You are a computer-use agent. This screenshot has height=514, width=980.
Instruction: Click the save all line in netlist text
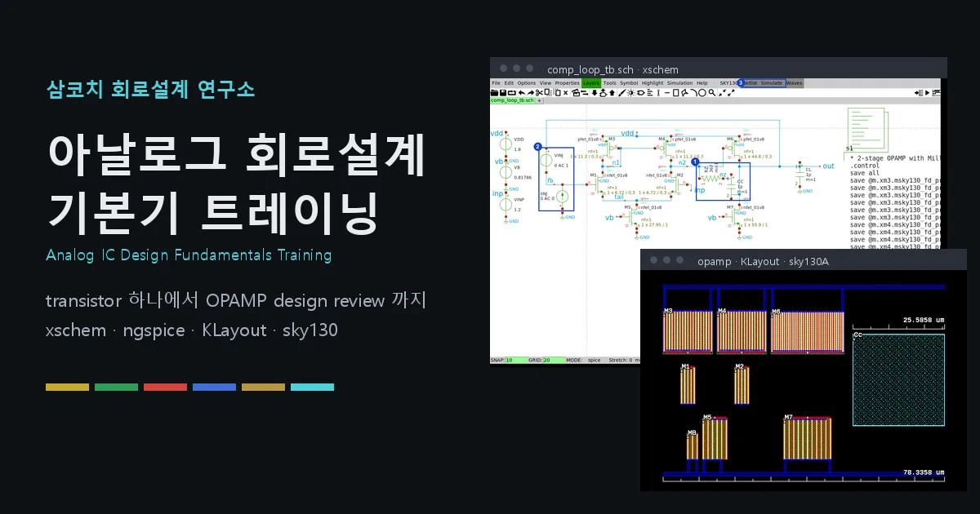864,173
